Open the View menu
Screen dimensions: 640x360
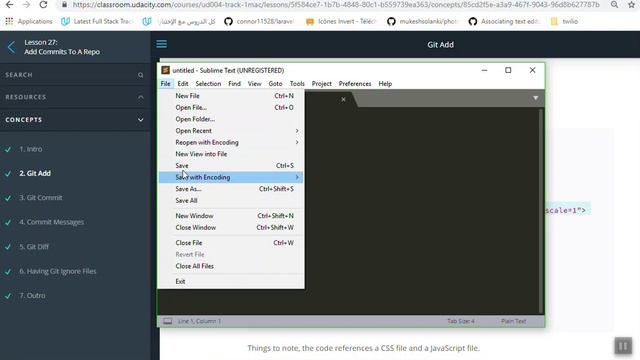tap(254, 84)
